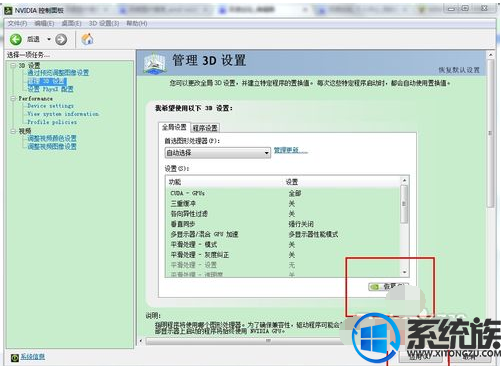This screenshot has height=366, width=501.
Task: Click 恢复默认设置 link
Action: click(x=459, y=70)
